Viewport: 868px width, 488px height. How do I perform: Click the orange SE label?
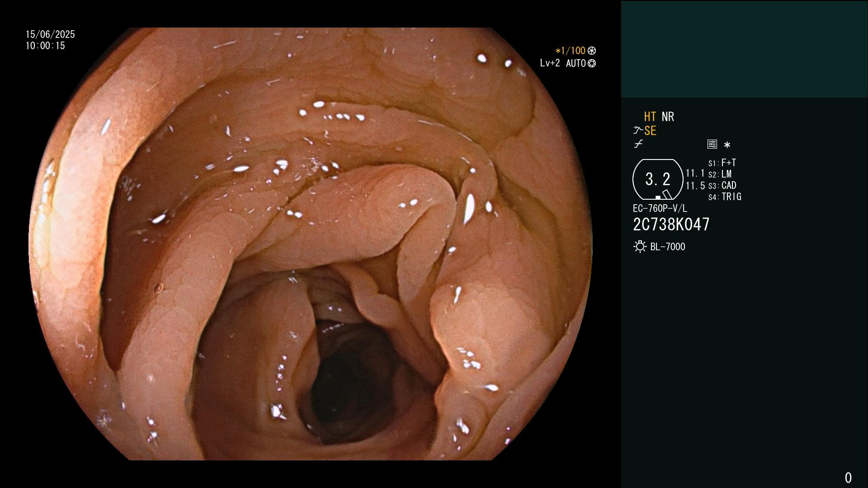coord(650,131)
